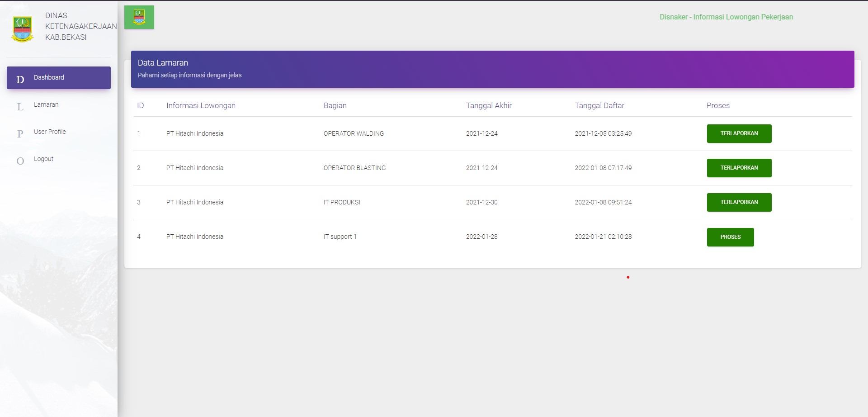Select Logout in the sidebar
This screenshot has height=417, width=868.
click(43, 159)
